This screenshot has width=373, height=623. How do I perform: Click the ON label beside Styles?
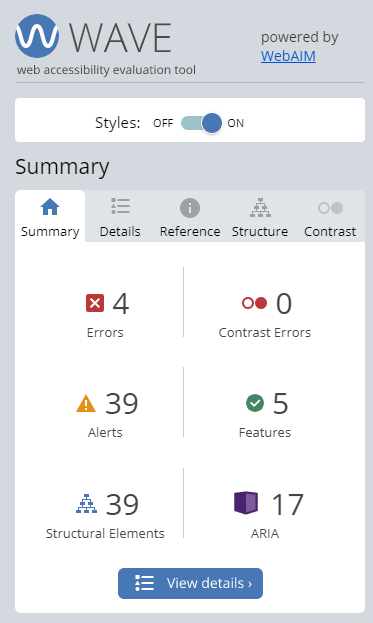(x=236, y=123)
